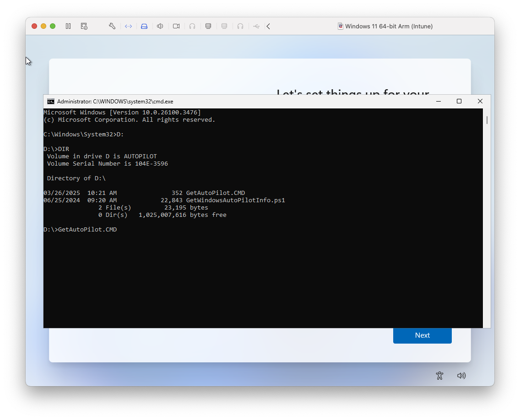Click the cmd.exe title bar icon
The image size is (520, 420).
tap(51, 102)
